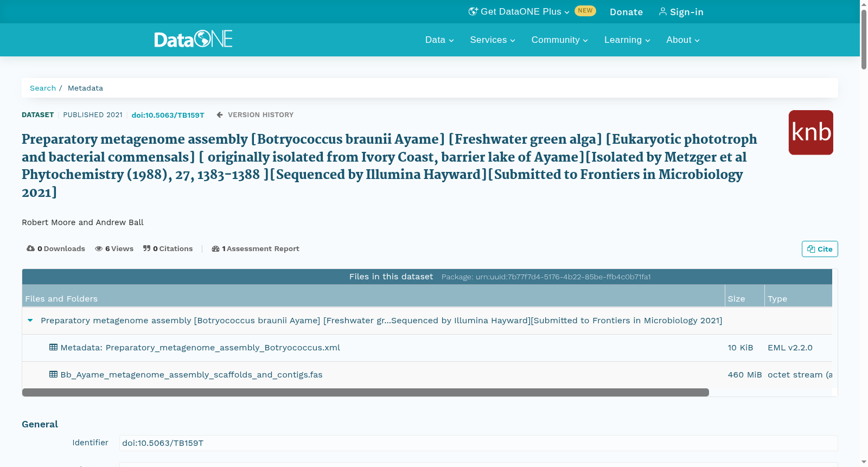Click table icon for Bb_Ayame fas file
Image resolution: width=868 pixels, height=467 pixels.
coord(53,374)
